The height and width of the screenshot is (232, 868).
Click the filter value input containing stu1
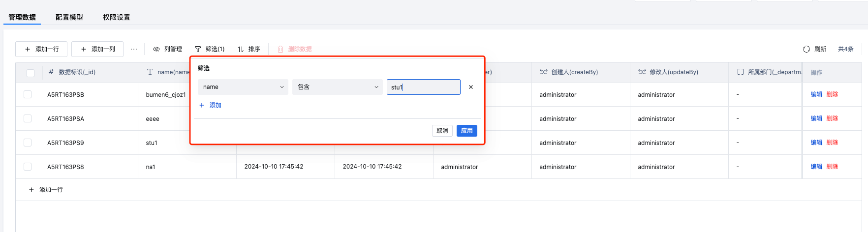[423, 87]
